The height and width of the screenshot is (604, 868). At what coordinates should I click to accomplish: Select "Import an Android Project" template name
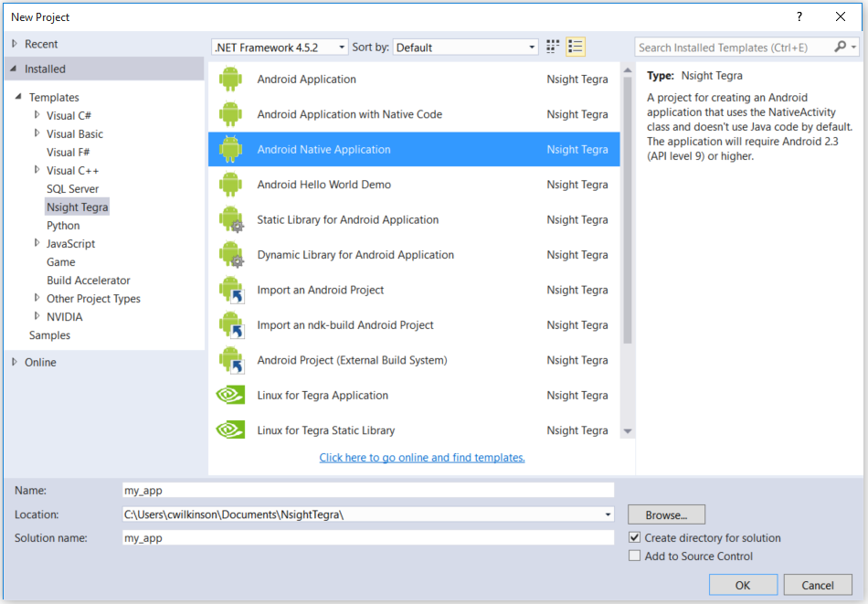click(x=320, y=290)
